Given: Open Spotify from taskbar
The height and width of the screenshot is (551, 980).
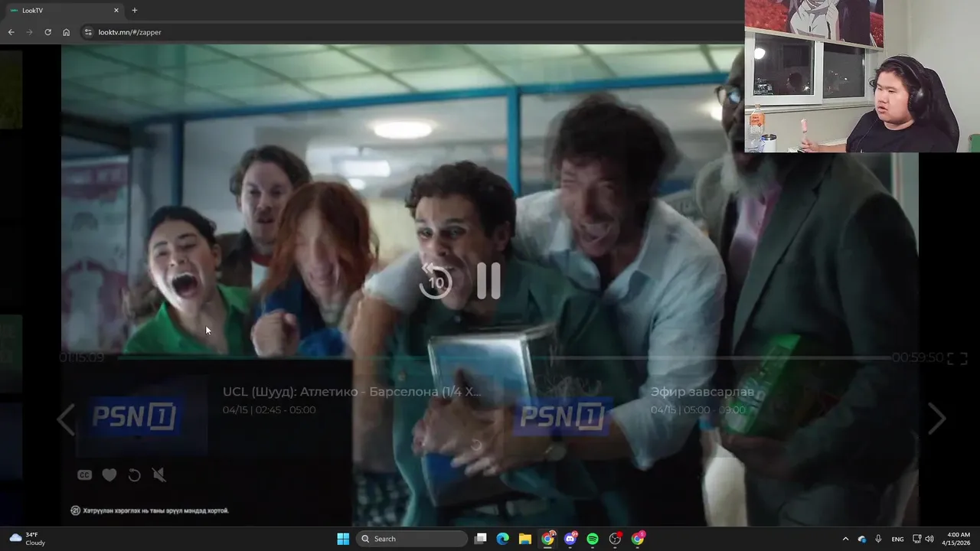Looking at the screenshot, I should point(593,539).
